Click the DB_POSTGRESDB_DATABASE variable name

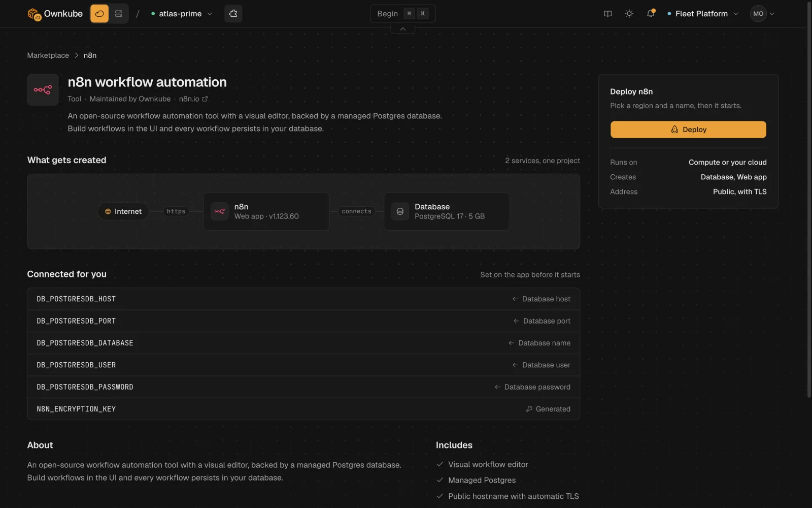[85, 343]
